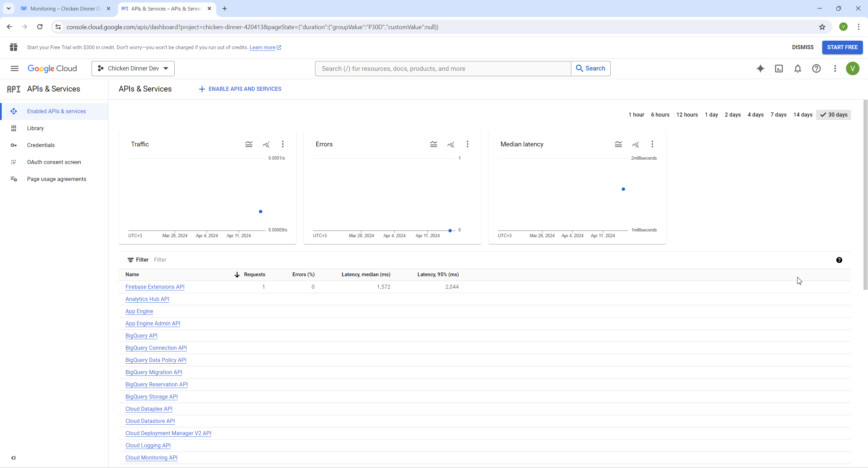Open Median latency chart more options
Image resolution: width=868 pixels, height=468 pixels.
coord(652,144)
